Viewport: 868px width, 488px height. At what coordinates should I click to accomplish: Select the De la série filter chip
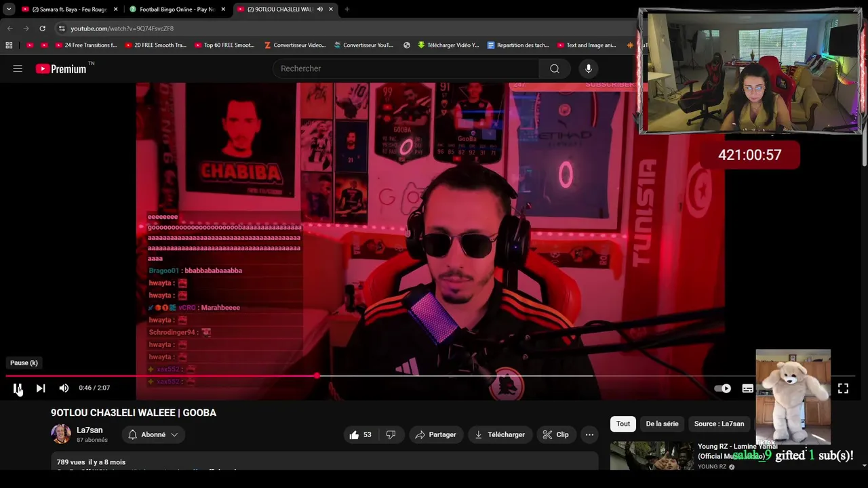tap(662, 424)
